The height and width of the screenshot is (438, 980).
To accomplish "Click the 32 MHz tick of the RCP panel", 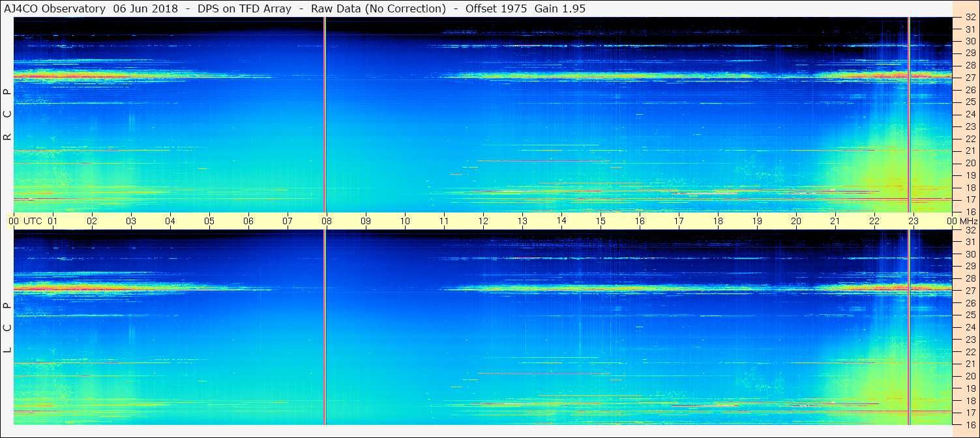I will click(x=970, y=18).
